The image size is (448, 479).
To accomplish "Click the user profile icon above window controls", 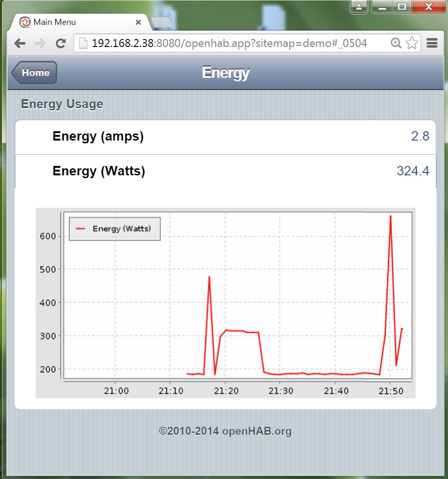I will 358,7.
